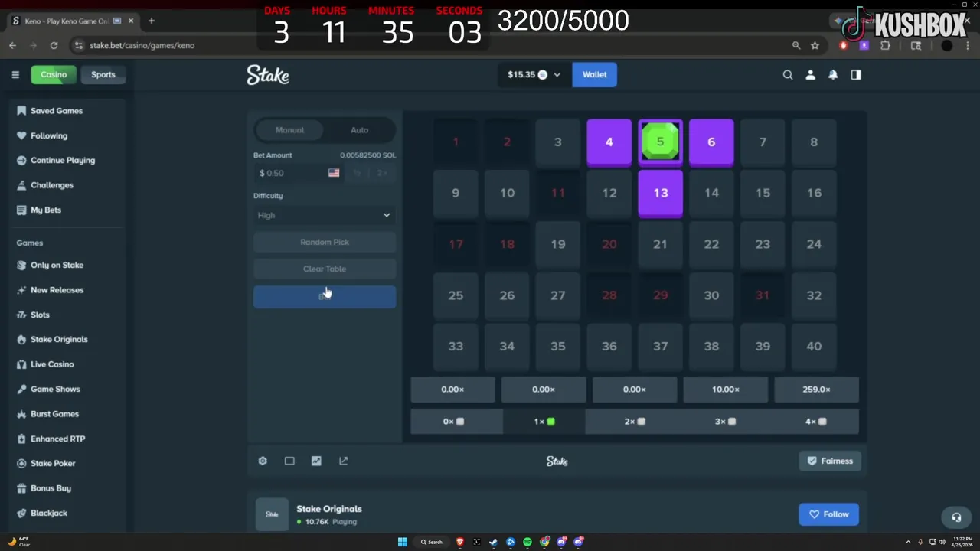The height and width of the screenshot is (551, 980).
Task: Open the user profile icon
Action: [810, 74]
